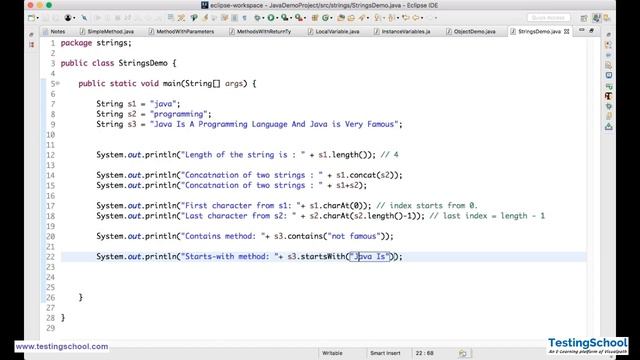
Task: Click the 'programming' string literal
Action: 179,114
